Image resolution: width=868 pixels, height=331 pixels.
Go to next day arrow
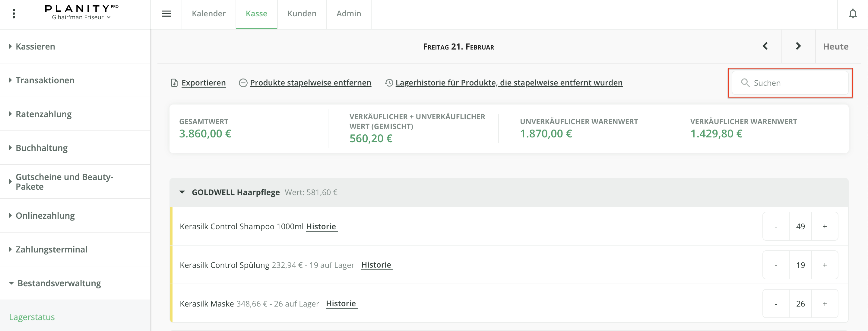pos(798,46)
